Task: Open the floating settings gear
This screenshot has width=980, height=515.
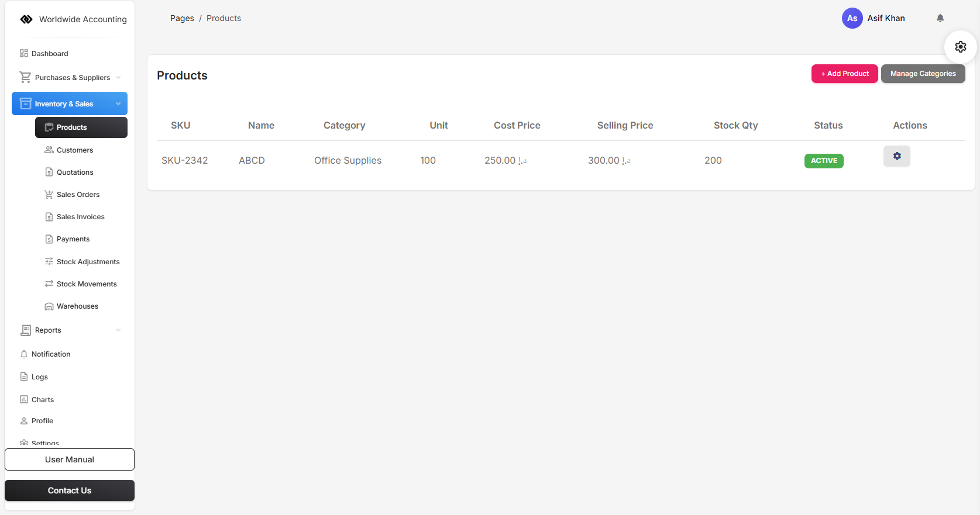Action: 960,47
